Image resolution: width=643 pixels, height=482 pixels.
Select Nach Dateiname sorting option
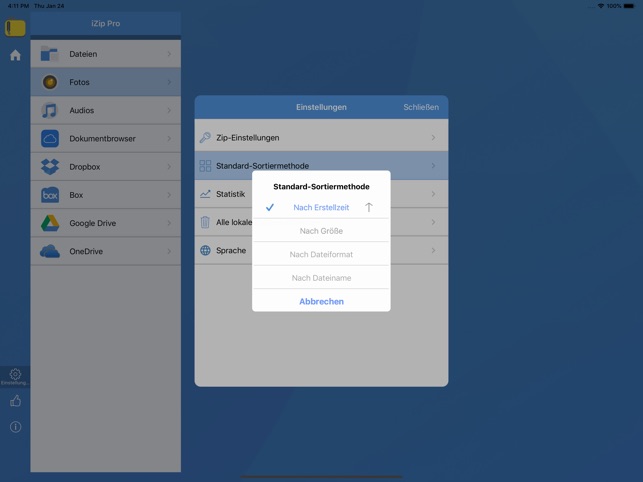[321, 278]
